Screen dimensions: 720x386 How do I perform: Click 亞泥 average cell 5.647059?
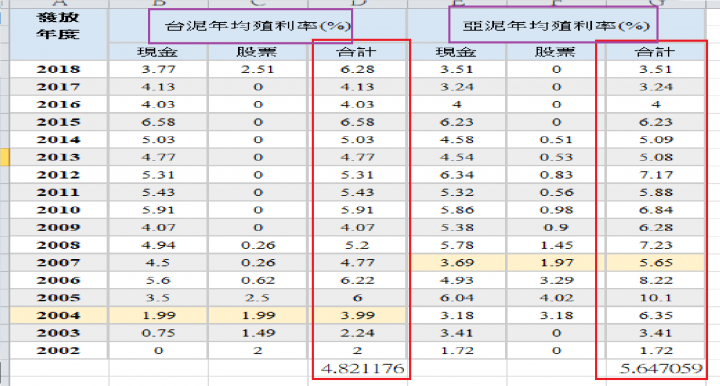656,368
